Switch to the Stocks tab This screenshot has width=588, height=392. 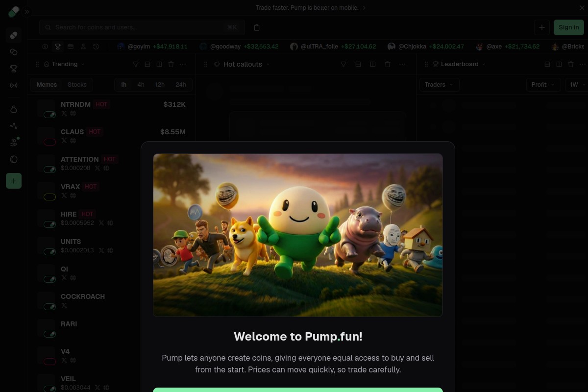coord(77,85)
